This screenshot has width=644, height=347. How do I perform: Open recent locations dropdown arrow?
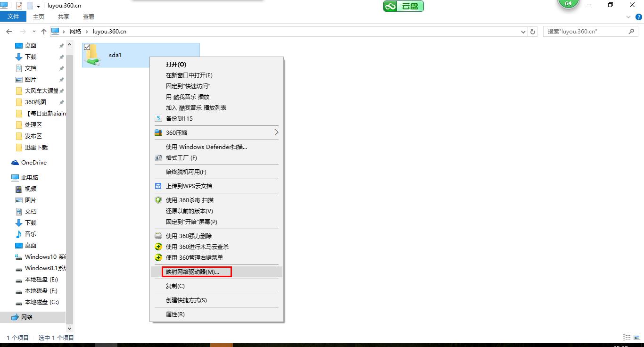(x=34, y=32)
